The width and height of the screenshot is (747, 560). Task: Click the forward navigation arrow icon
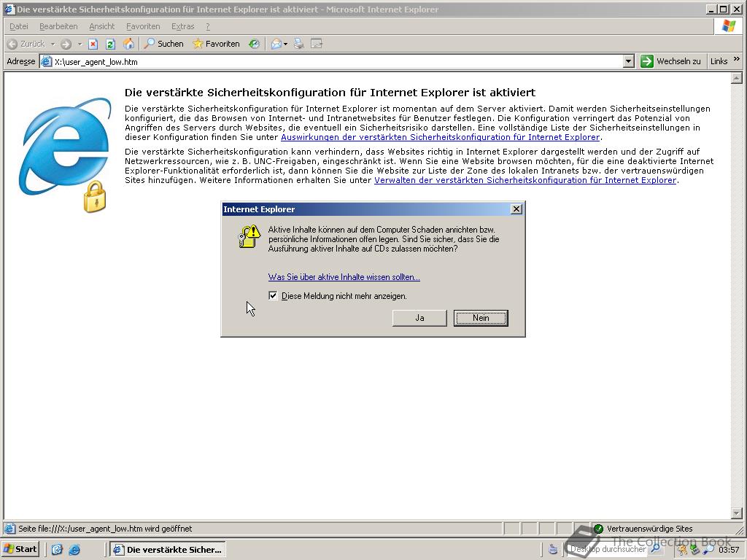pos(66,44)
